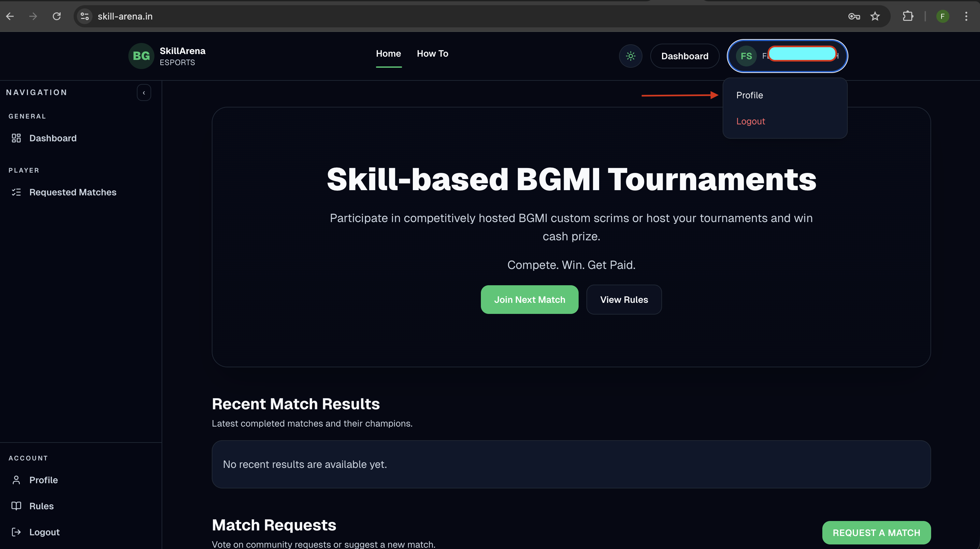Collapse the Navigation sidebar chevron
980x549 pixels.
(144, 93)
